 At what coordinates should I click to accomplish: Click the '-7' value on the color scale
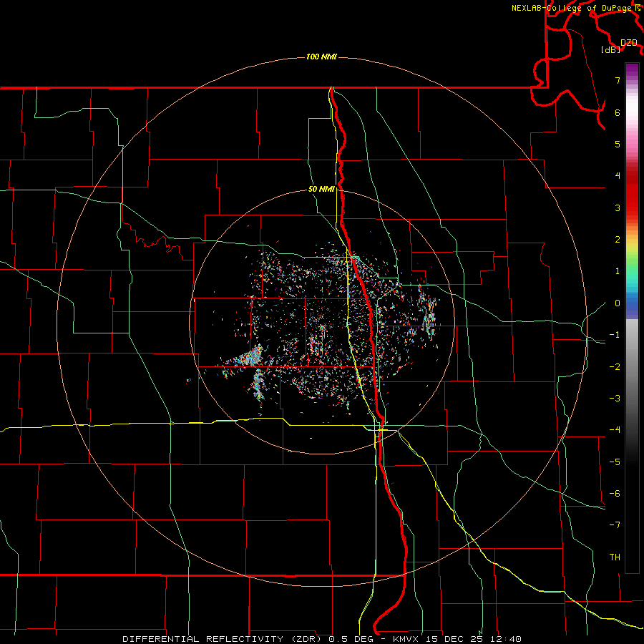click(615, 525)
